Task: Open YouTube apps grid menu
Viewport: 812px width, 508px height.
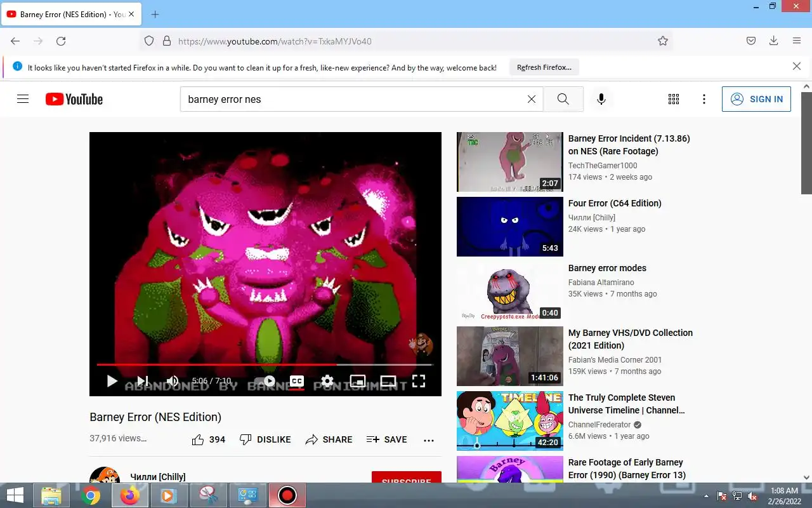Action: pyautogui.click(x=674, y=99)
